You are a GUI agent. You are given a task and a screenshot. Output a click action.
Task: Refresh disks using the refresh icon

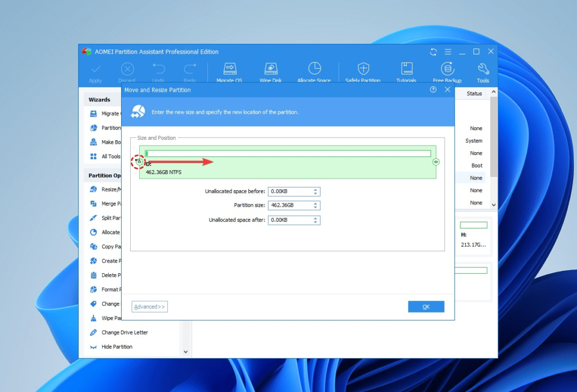433,51
